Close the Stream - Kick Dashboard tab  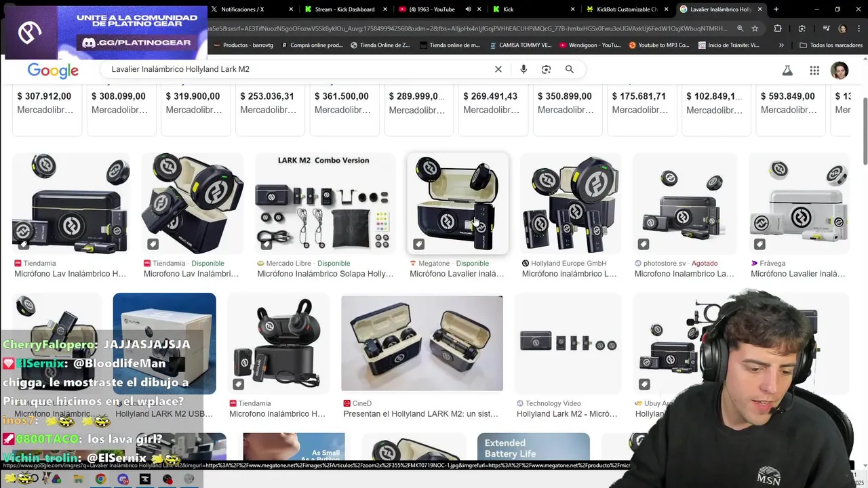click(x=385, y=9)
